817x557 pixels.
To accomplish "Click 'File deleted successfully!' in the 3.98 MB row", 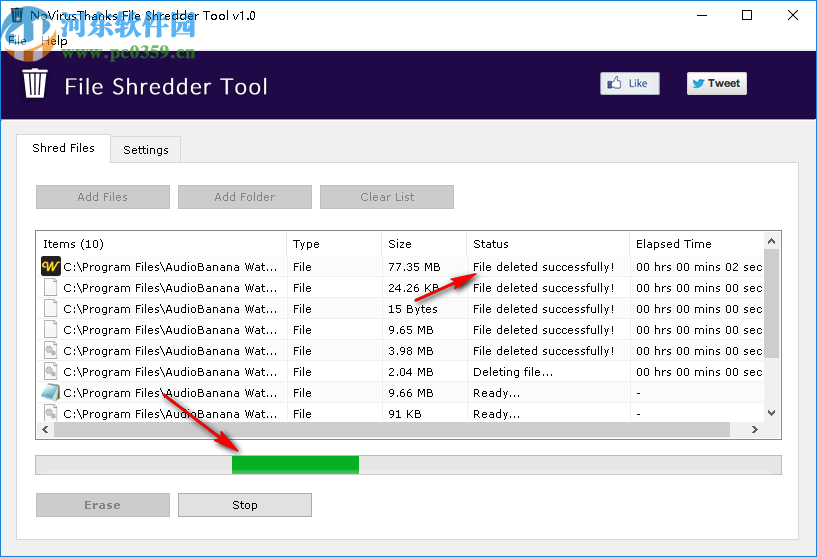I will click(543, 351).
